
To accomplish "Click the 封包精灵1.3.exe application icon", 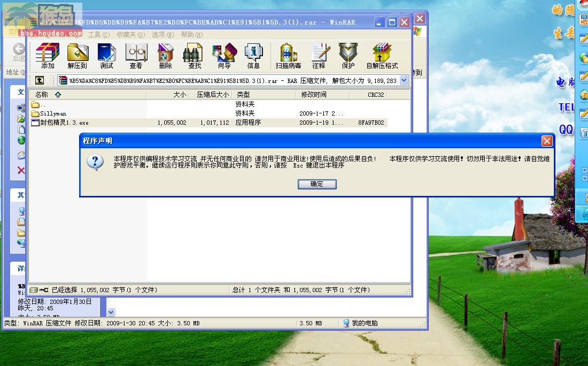I will (35, 123).
